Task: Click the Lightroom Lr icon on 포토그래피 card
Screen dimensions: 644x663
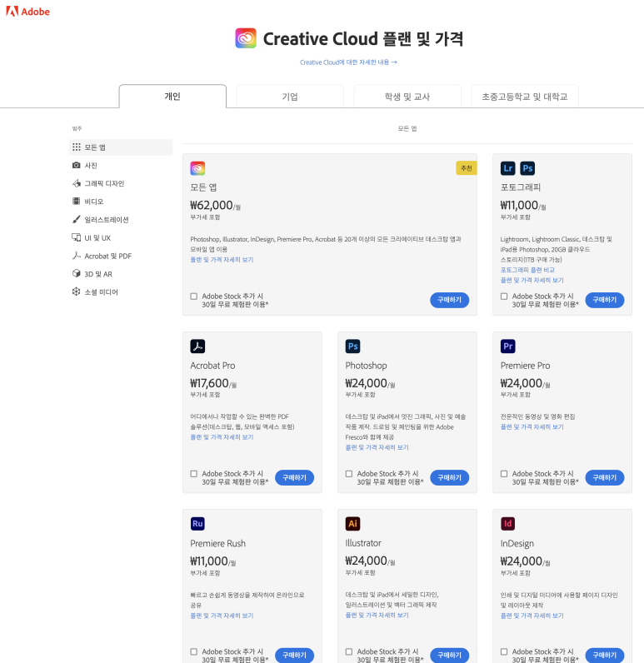Action: coord(508,168)
